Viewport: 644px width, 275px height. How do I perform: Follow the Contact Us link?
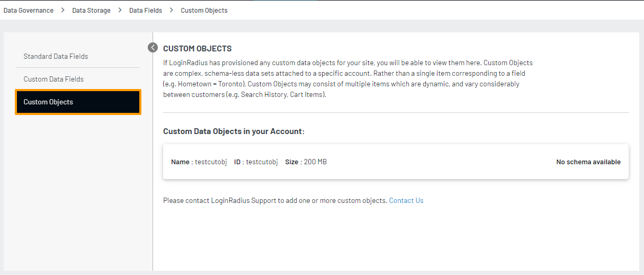coord(406,200)
